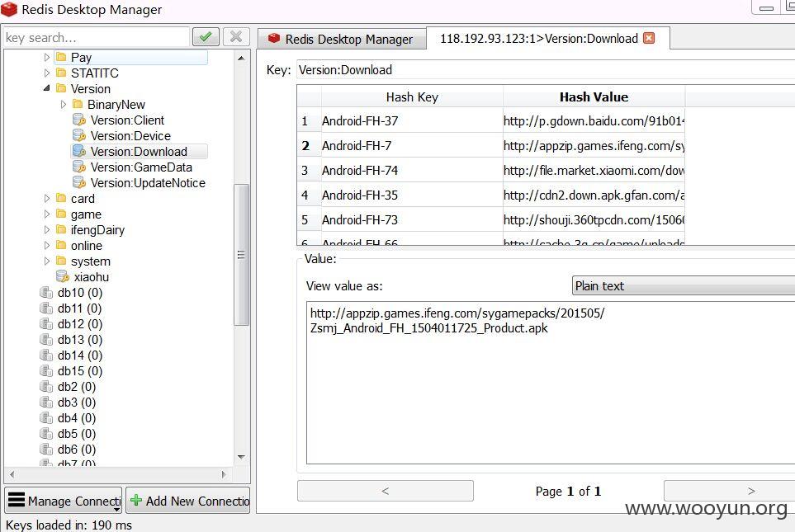Viewport: 795px width, 532px height.
Task: Click the tree vertical scrollbar down arrow
Action: point(241,457)
